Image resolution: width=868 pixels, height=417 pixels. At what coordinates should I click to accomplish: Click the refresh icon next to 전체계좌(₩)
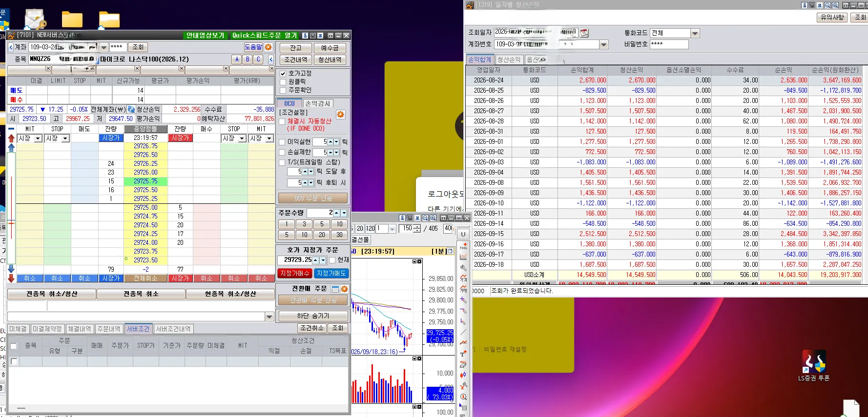point(131,109)
